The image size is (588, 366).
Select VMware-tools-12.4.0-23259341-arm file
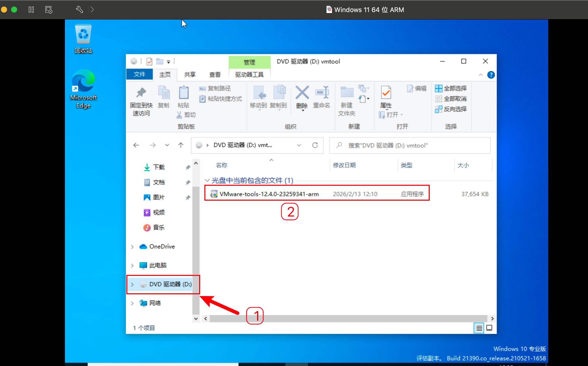click(269, 194)
